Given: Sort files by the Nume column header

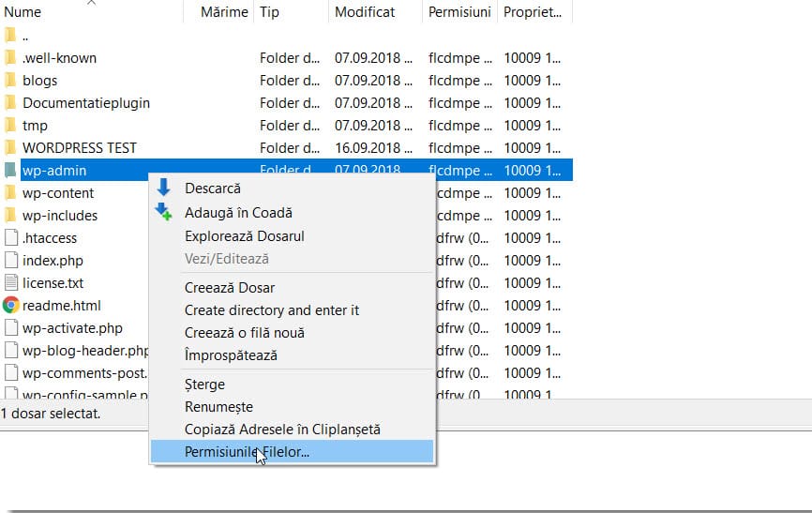Looking at the screenshot, I should click(23, 12).
